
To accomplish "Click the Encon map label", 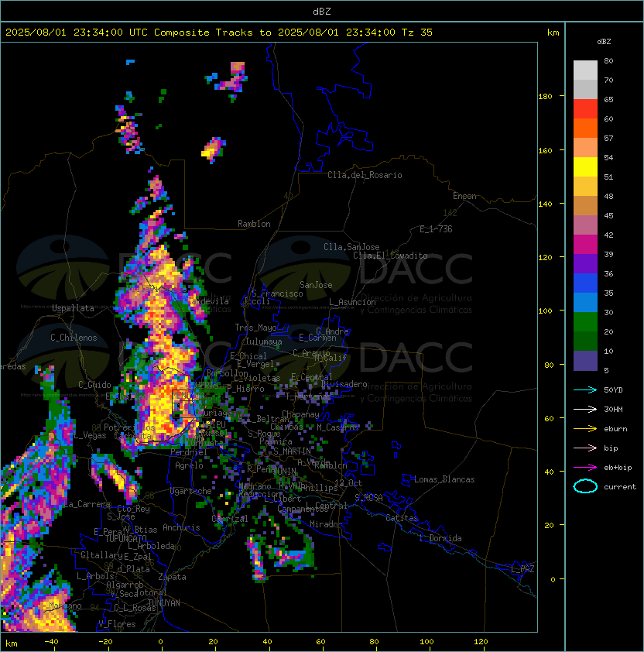I will (464, 196).
